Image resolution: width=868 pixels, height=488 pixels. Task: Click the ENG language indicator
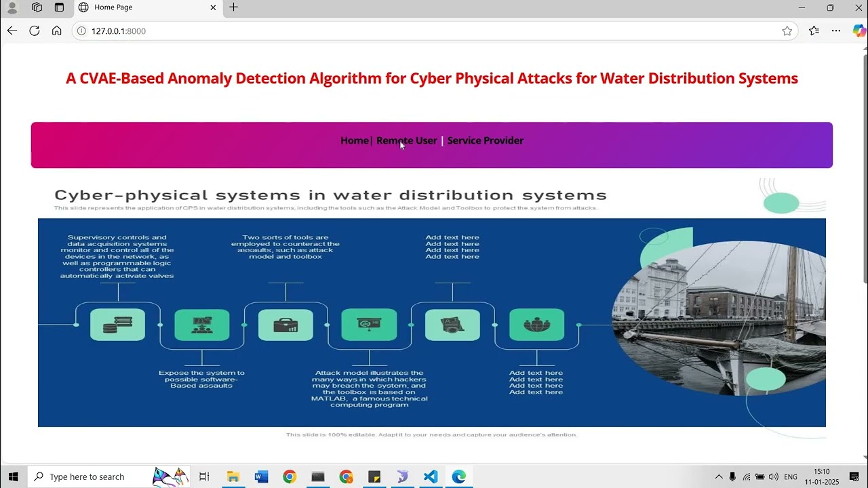[791, 476]
